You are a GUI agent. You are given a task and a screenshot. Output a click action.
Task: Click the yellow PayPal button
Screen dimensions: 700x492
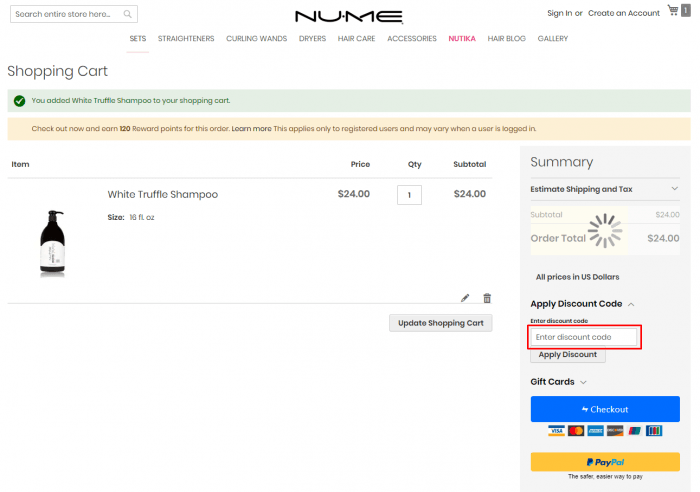[x=604, y=462]
